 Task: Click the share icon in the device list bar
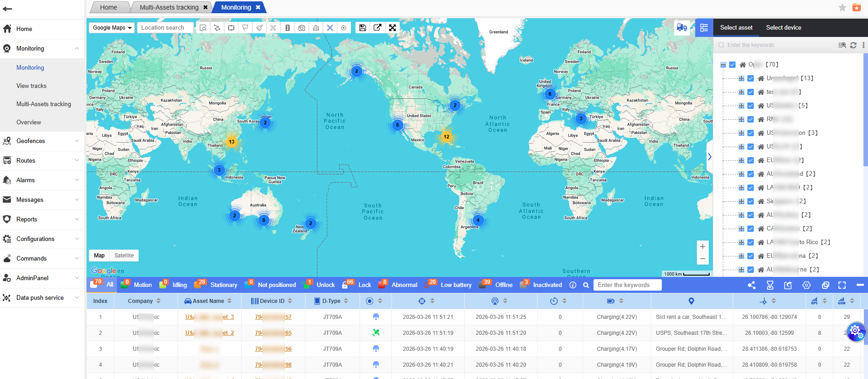[x=751, y=285]
